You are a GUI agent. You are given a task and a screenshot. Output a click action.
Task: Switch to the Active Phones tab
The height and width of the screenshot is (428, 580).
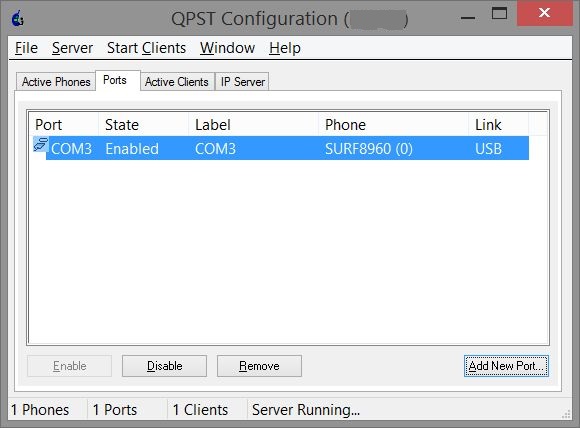[56, 81]
